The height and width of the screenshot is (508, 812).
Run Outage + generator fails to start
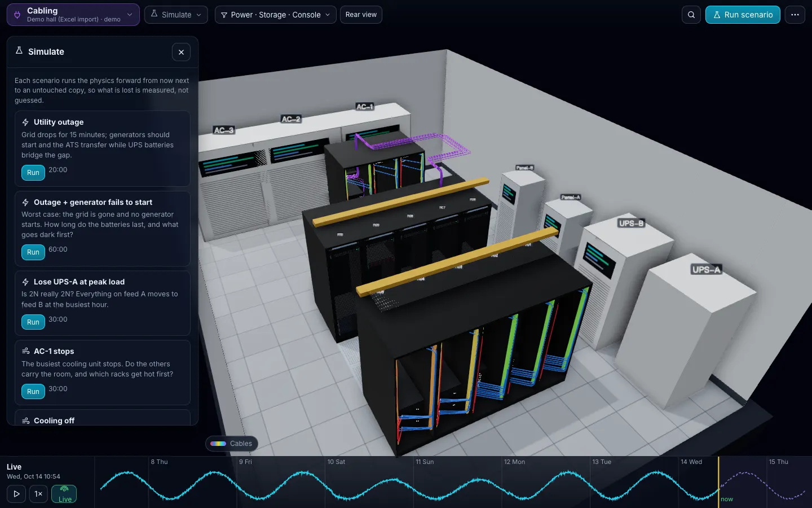click(x=33, y=252)
